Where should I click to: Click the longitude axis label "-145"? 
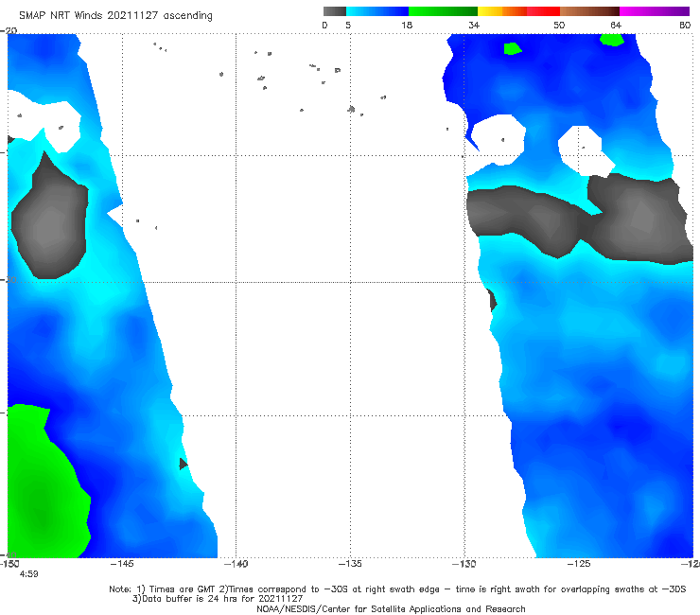click(x=122, y=564)
